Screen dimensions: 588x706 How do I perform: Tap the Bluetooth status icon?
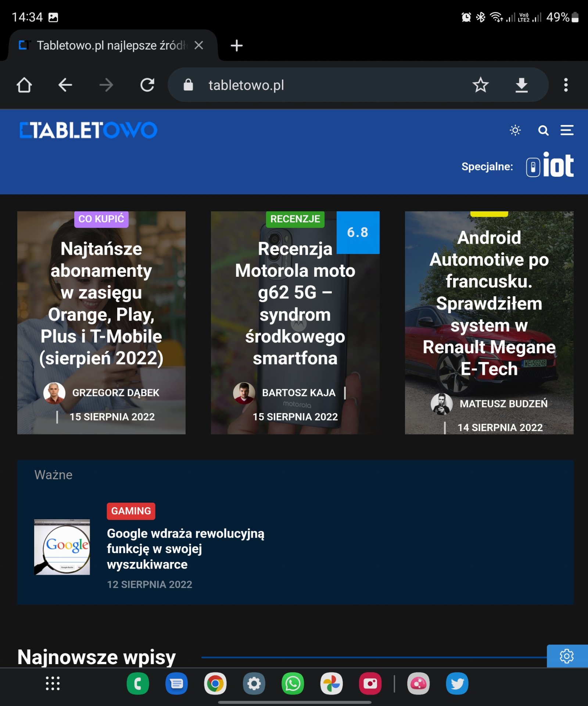click(481, 17)
